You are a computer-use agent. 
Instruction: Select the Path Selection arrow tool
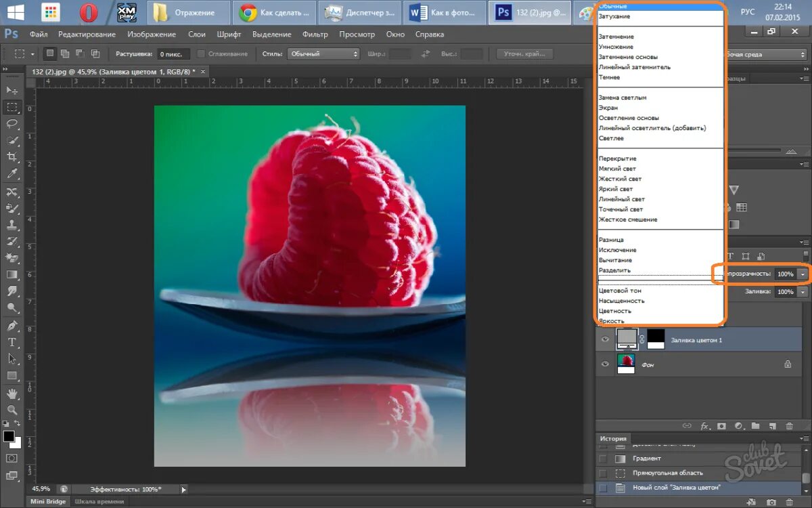(x=12, y=359)
